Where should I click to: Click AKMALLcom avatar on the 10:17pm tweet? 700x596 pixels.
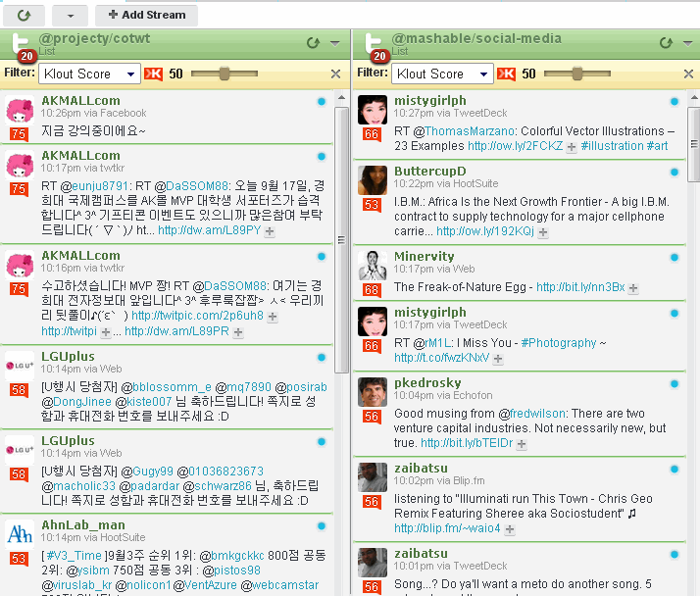pyautogui.click(x=20, y=165)
